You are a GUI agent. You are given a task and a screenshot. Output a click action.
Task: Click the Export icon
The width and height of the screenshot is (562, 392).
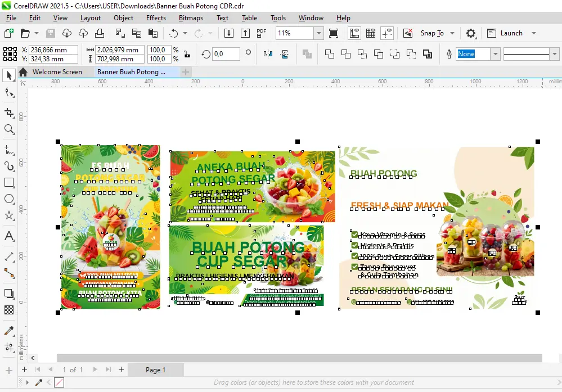pos(245,33)
